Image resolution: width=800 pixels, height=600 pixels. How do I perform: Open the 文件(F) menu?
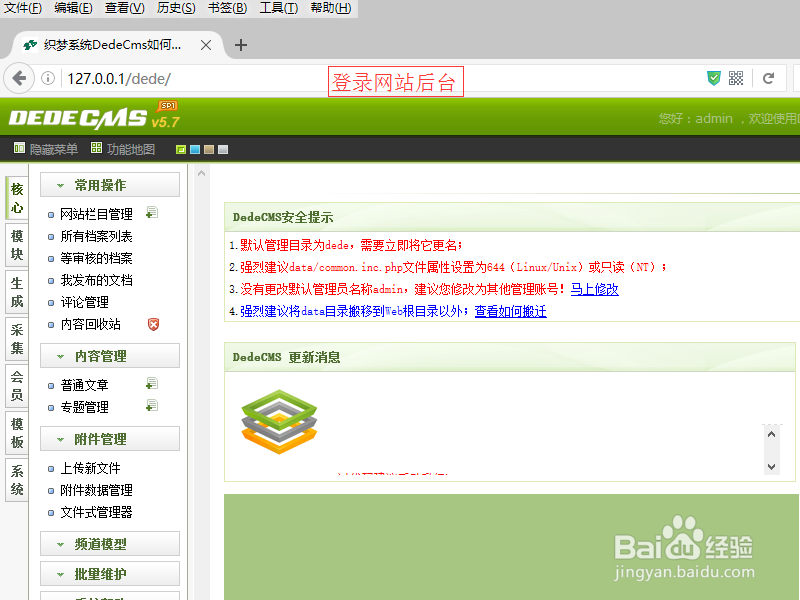(23, 8)
